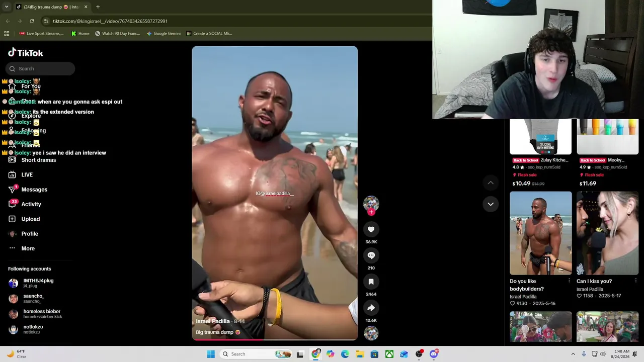The width and height of the screenshot is (644, 362).
Task: Click the TikTok logo
Action: [26, 53]
